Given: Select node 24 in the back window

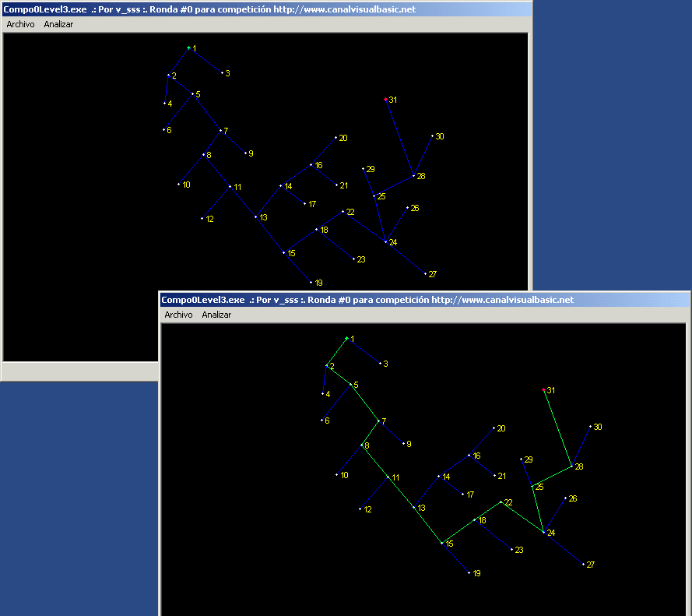Looking at the screenshot, I should tap(385, 242).
